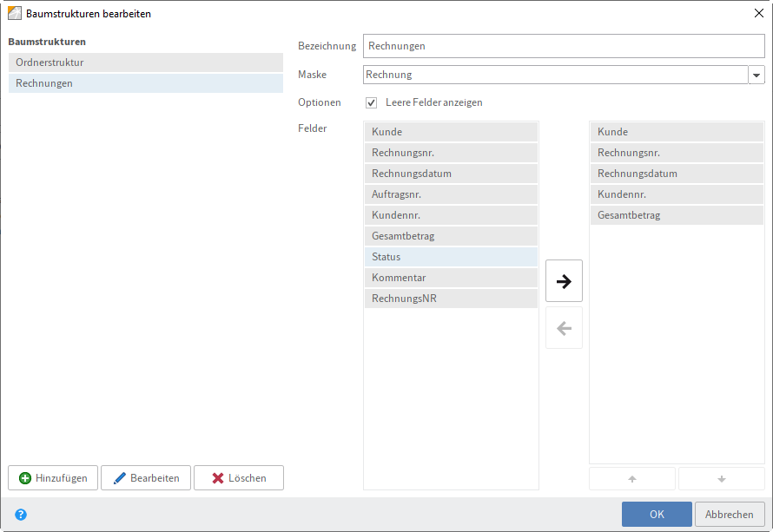Click the pencil icon on Bearbeiten

coord(118,477)
